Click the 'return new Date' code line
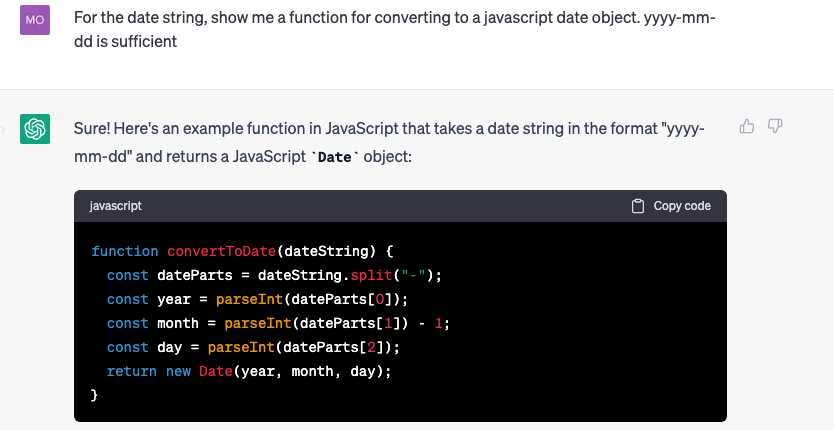834x430 pixels. [x=249, y=371]
